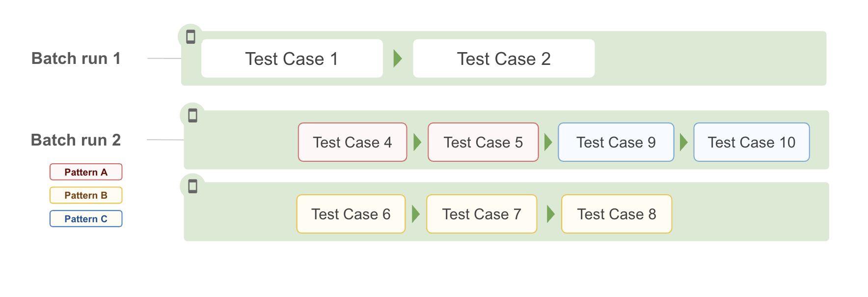Choose the Test Case 10 box

[x=752, y=142]
